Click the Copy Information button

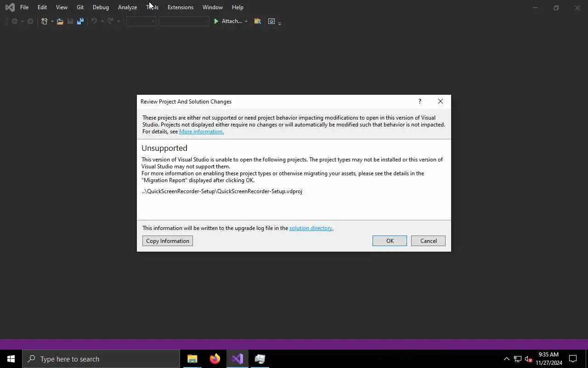(168, 241)
